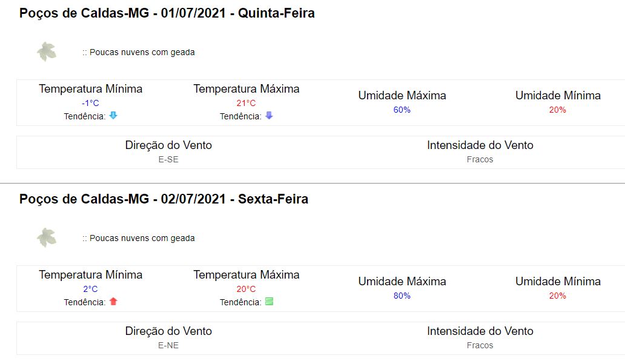
Task: Click the 80% Umidade Máxima value
Action: (402, 296)
